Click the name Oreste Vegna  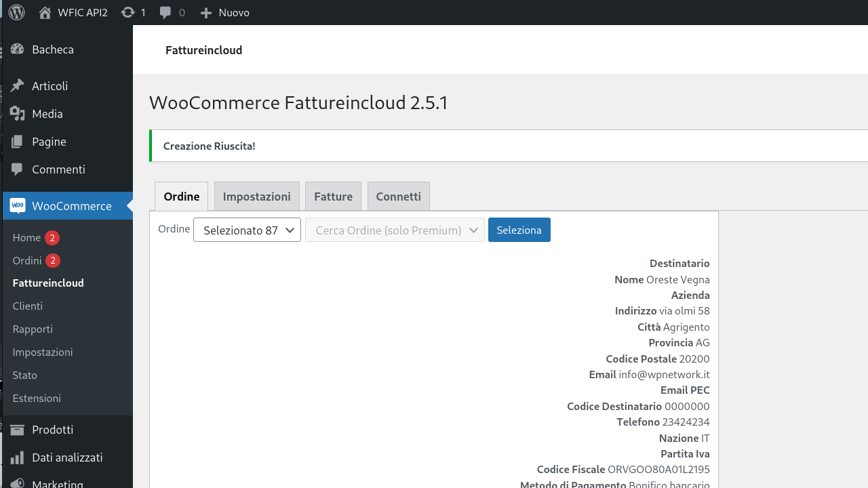(x=678, y=280)
